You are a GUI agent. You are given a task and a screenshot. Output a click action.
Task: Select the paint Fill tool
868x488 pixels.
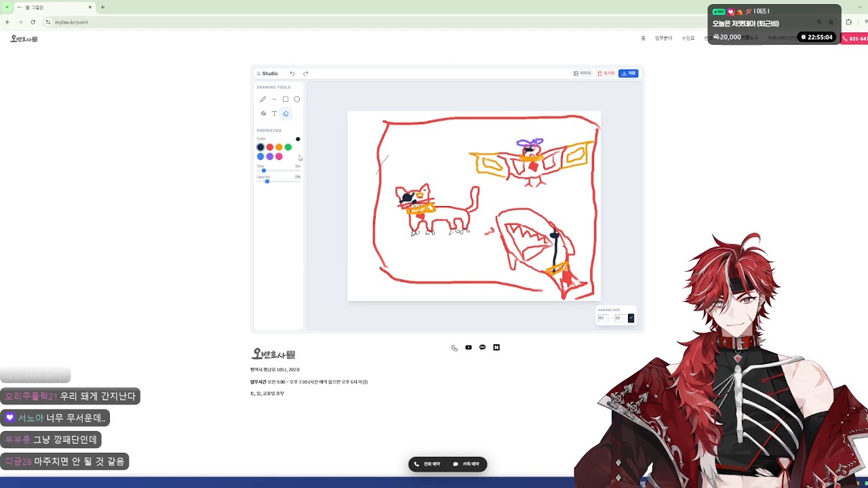coord(263,114)
